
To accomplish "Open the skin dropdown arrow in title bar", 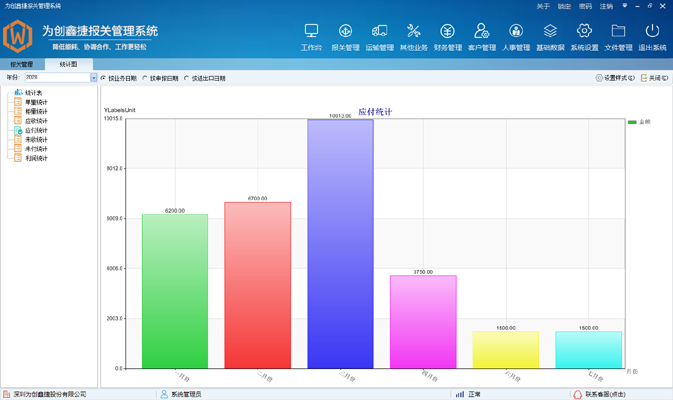I will pyautogui.click(x=624, y=6).
